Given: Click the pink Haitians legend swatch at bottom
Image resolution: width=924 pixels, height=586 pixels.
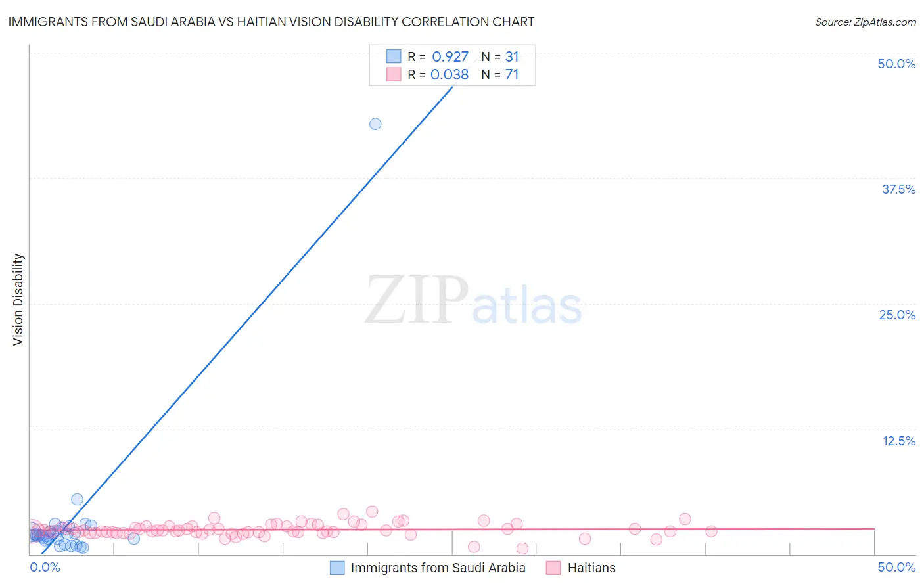Looking at the screenshot, I should [x=553, y=568].
